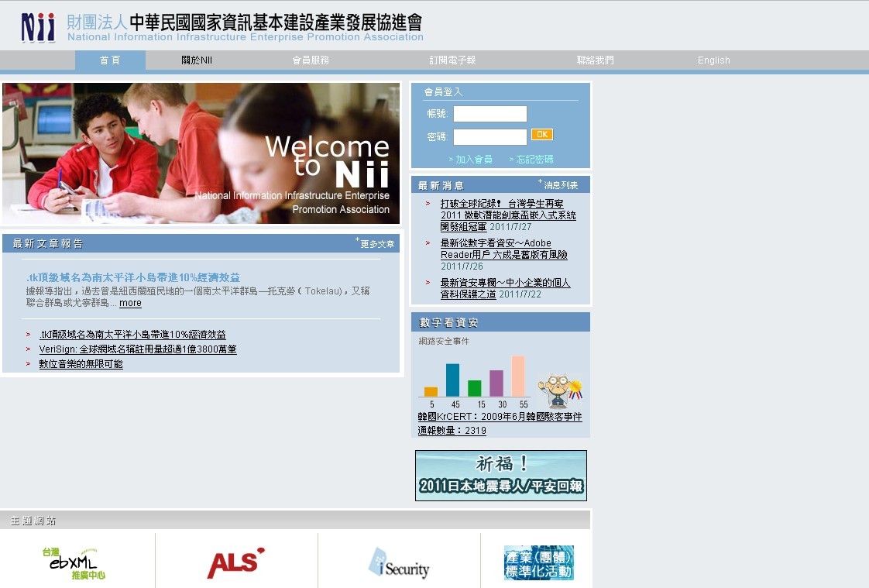869x588 pixels.
Task: Open the 會員服務 menu item
Action: (311, 60)
